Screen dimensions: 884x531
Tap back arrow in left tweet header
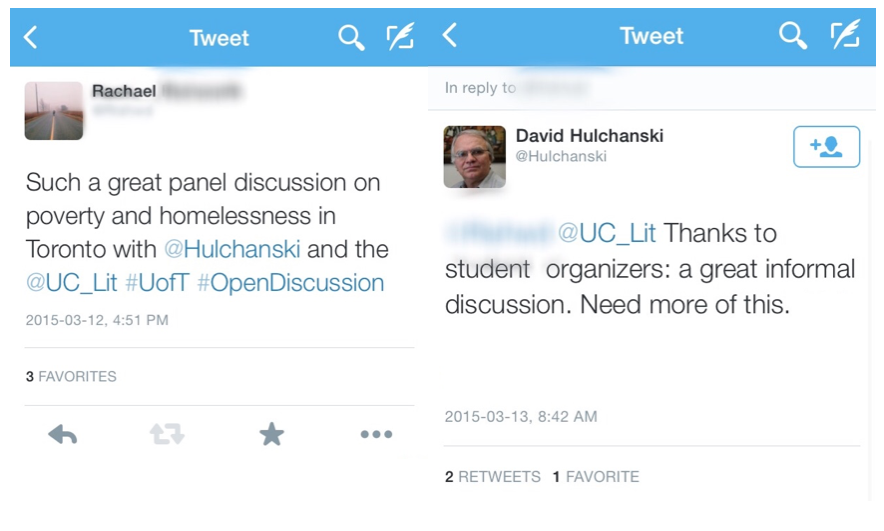[x=31, y=38]
